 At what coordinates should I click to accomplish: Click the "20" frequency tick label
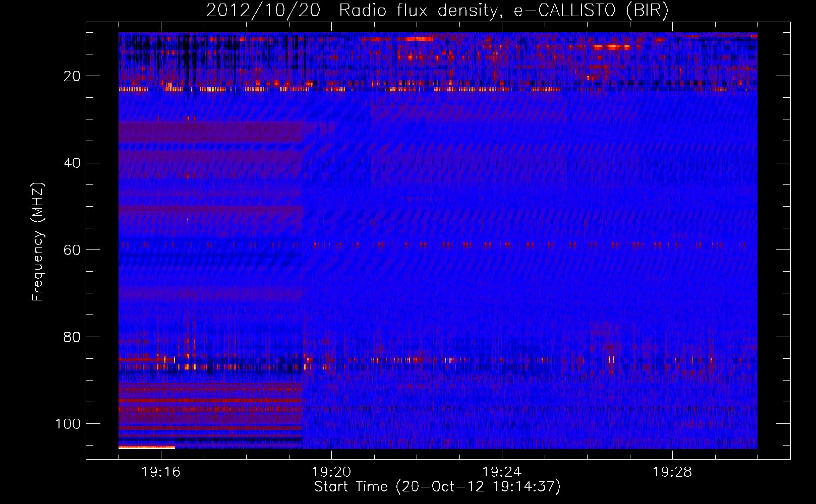click(72, 76)
